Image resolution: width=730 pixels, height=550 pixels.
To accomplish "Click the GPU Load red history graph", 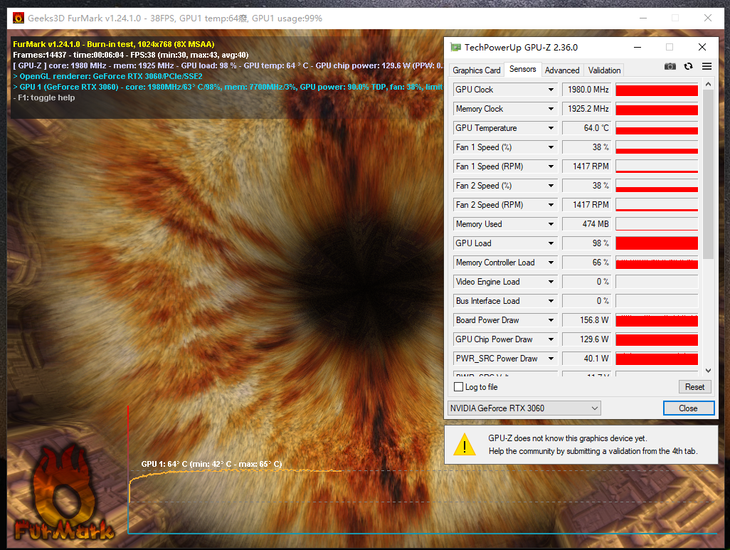I will click(656, 243).
